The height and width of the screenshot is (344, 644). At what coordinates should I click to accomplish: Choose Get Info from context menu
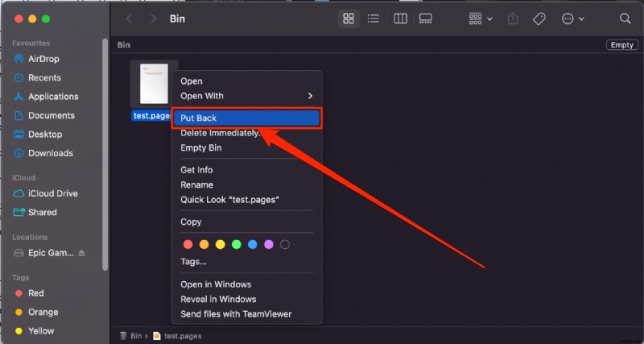pyautogui.click(x=247, y=170)
